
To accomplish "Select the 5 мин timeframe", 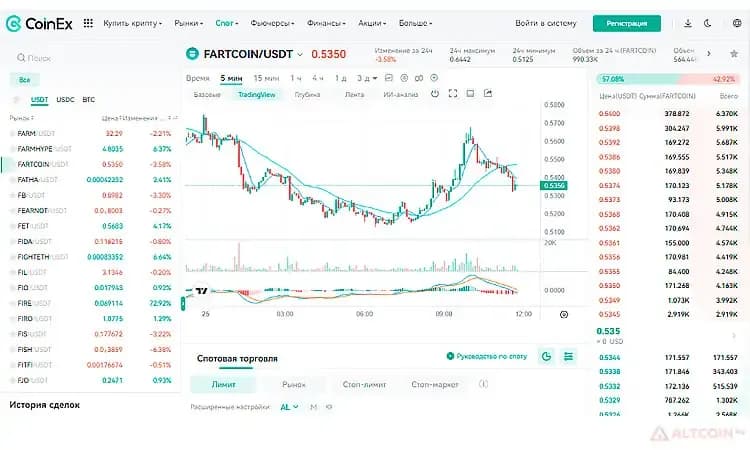I will pos(231,78).
